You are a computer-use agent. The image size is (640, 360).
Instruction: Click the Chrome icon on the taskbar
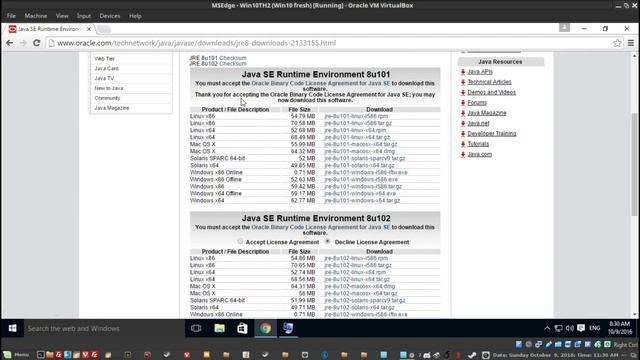click(266, 328)
